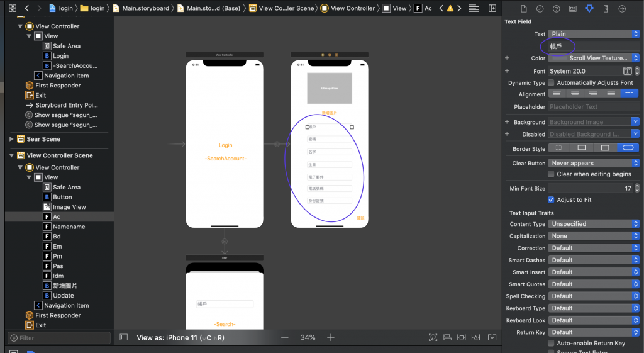Open the Connections inspector tab
The width and height of the screenshot is (644, 353).
pyautogui.click(x=622, y=9)
